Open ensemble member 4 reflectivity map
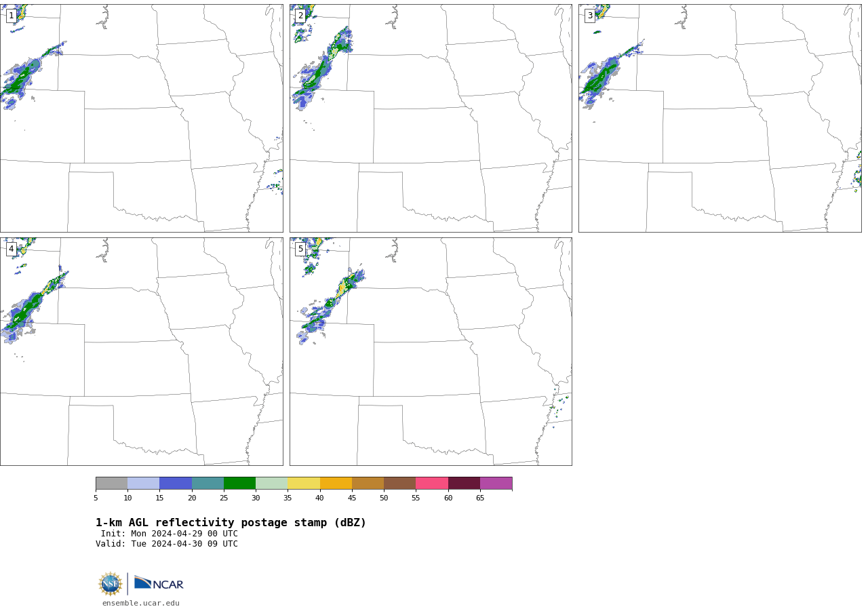 point(142,351)
